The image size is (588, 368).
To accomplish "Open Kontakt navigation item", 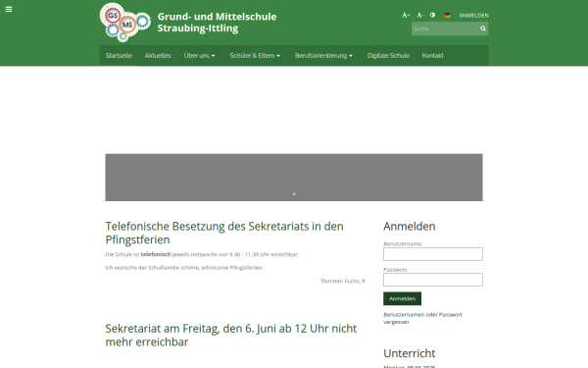I will pyautogui.click(x=432, y=56).
